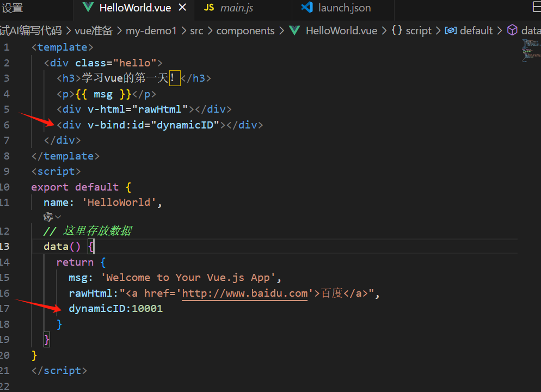Select data symbol in the breadcrumb
Image resolution: width=541 pixels, height=392 pixels.
pos(531,30)
